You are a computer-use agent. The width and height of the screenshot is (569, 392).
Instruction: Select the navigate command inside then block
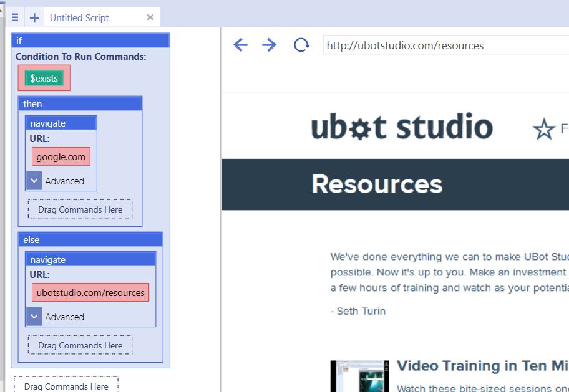pyautogui.click(x=61, y=123)
